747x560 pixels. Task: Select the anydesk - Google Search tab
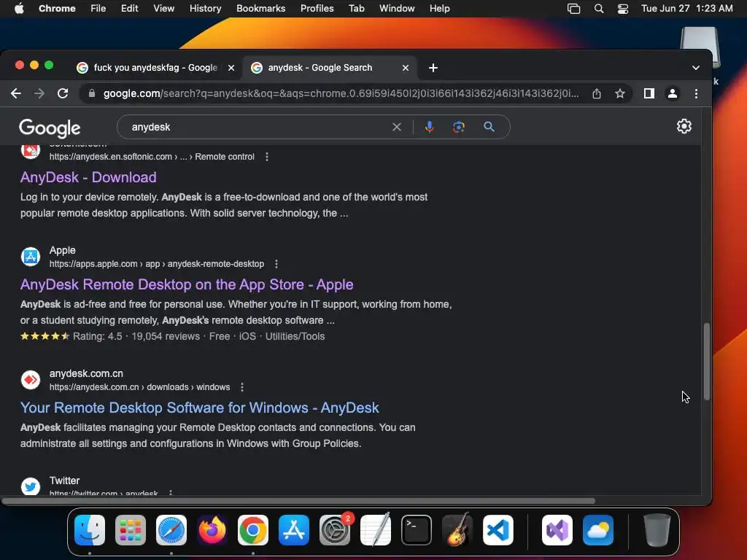coord(330,68)
